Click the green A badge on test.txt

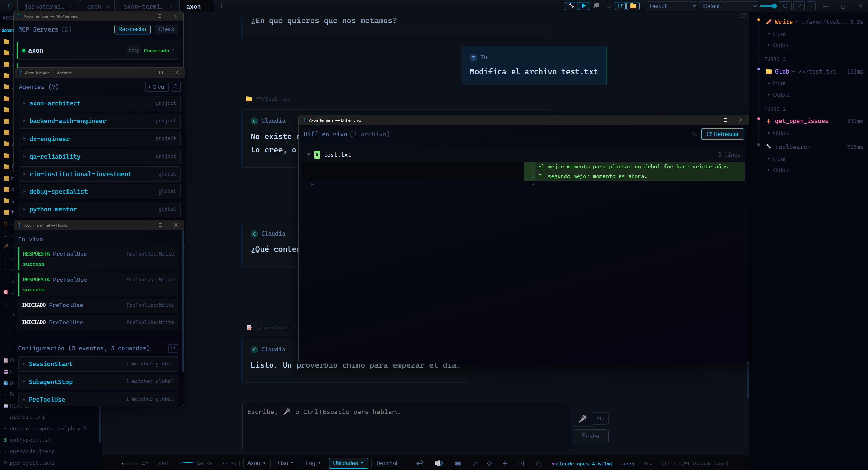click(317, 155)
